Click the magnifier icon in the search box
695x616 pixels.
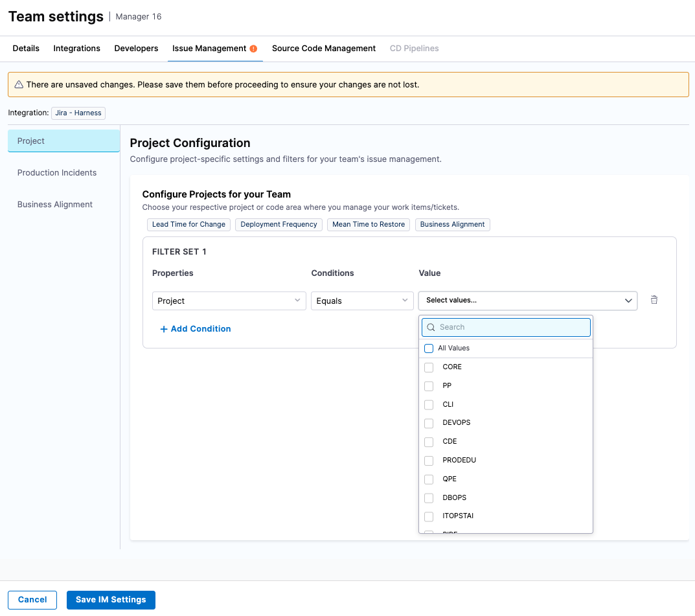431,327
